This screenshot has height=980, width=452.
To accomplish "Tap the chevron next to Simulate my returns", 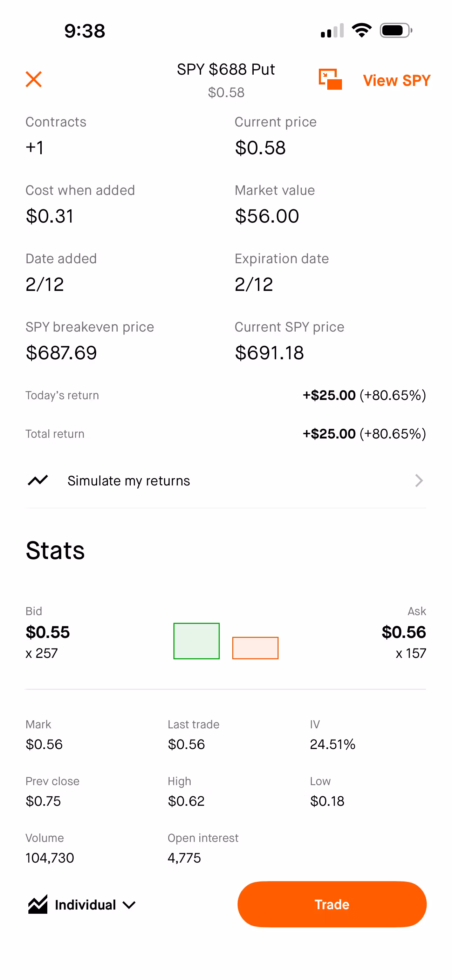I will [418, 481].
